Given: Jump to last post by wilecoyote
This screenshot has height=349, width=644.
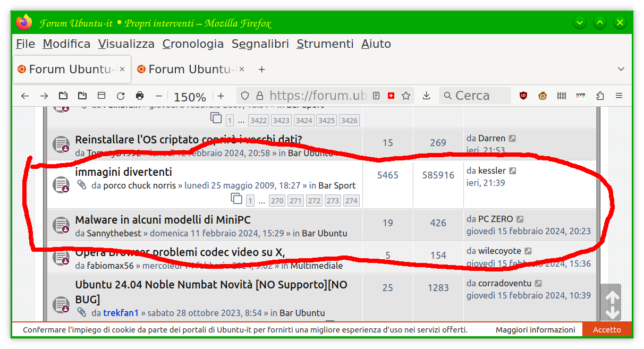Looking at the screenshot, I should coord(528,251).
